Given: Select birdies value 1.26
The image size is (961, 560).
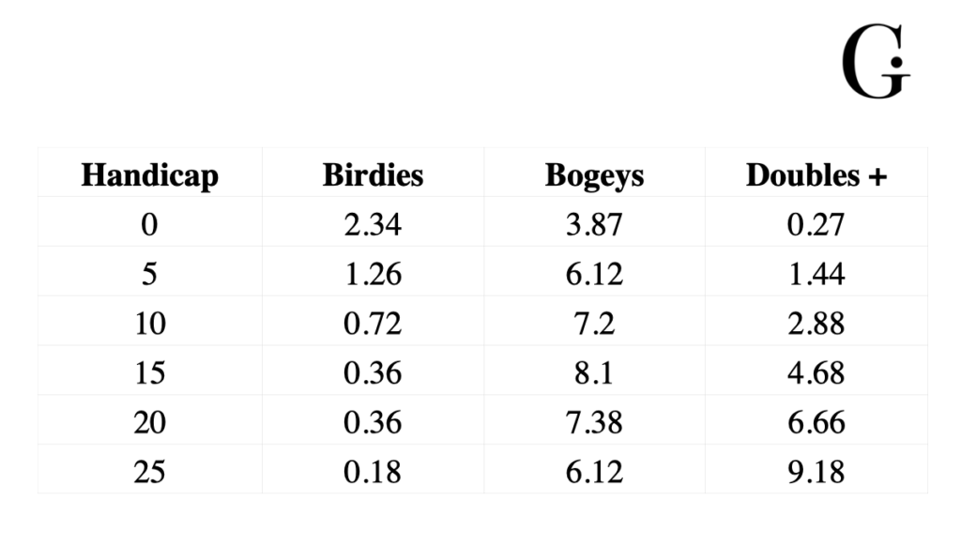Looking at the screenshot, I should coord(373,274).
